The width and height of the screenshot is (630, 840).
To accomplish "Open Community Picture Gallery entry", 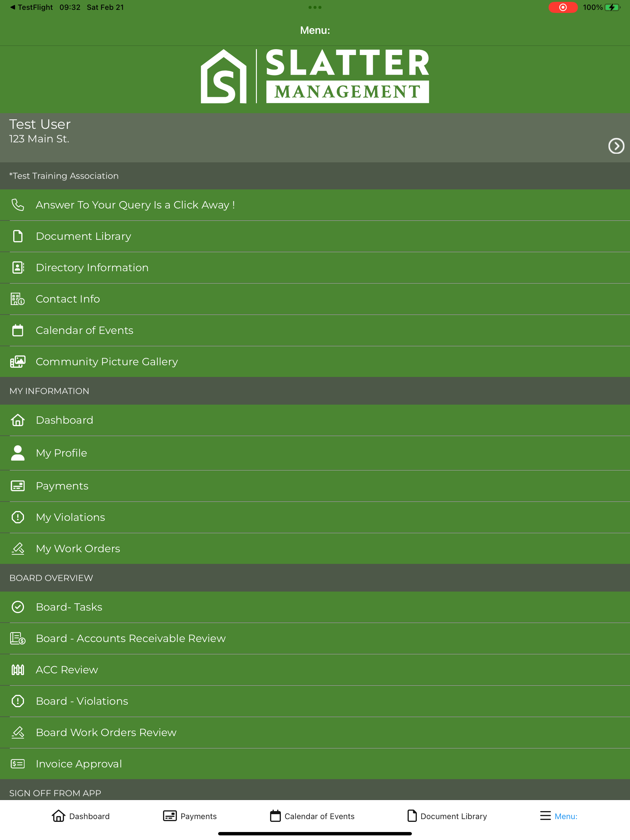I will pyautogui.click(x=315, y=362).
